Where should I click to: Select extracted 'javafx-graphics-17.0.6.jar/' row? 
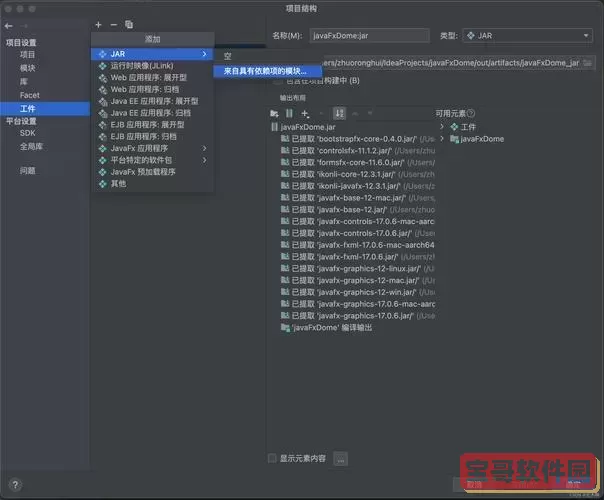(x=358, y=316)
